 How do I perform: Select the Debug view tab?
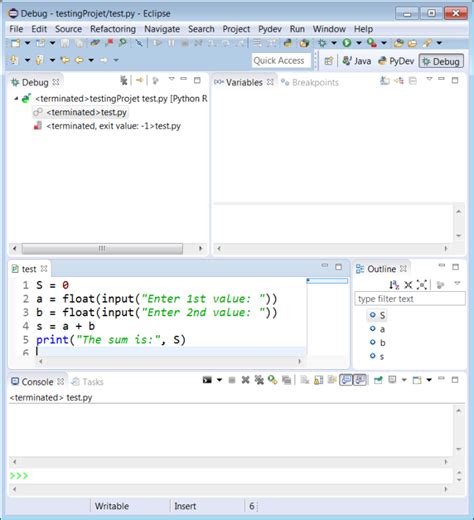point(35,82)
